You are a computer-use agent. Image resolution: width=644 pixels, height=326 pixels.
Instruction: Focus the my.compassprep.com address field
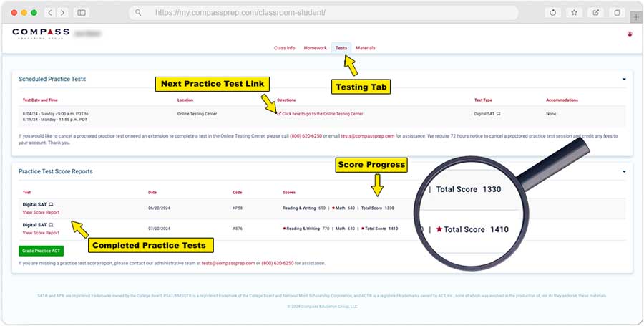click(x=323, y=13)
